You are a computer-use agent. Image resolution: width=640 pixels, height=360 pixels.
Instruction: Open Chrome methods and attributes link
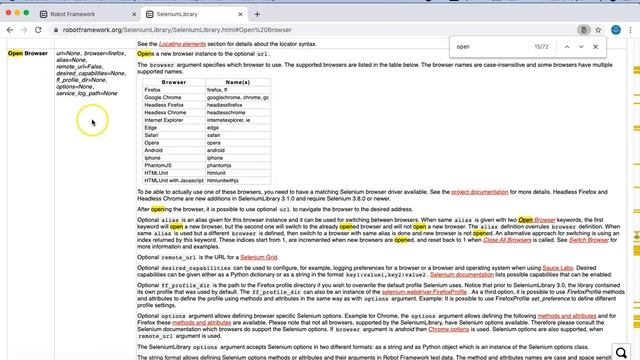567,316
